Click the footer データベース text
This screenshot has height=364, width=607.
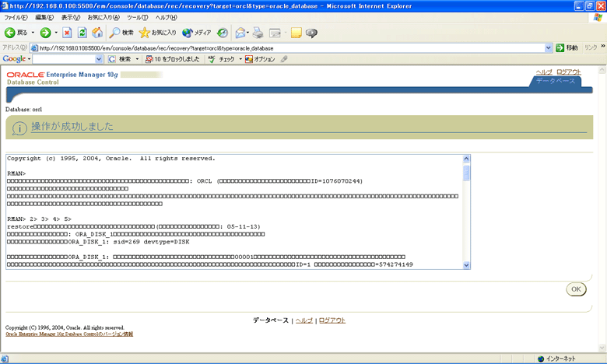(x=271, y=320)
